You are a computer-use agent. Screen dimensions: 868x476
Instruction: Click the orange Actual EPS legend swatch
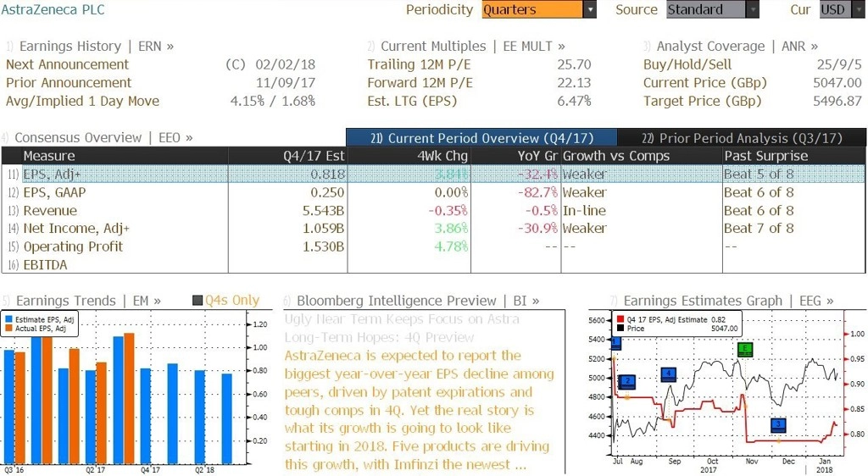point(8,329)
